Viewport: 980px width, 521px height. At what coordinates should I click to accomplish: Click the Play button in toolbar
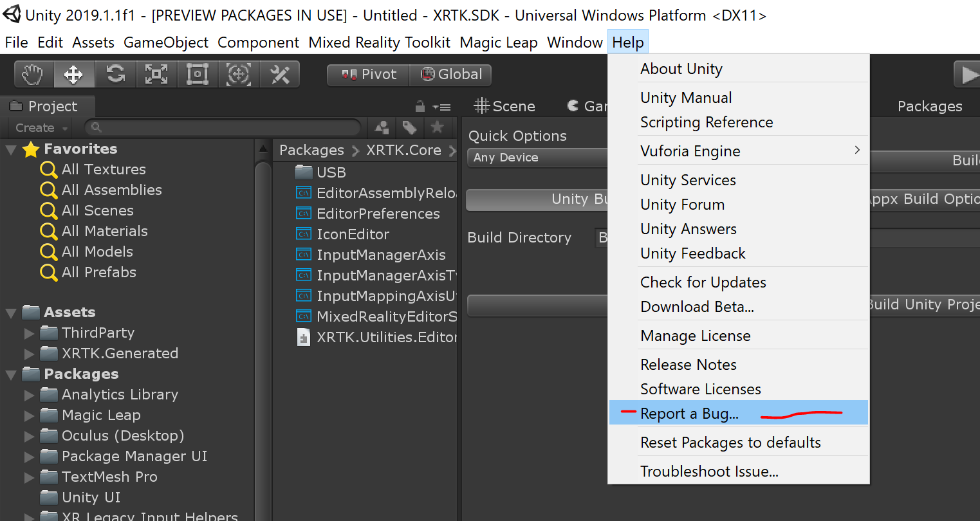(x=967, y=75)
